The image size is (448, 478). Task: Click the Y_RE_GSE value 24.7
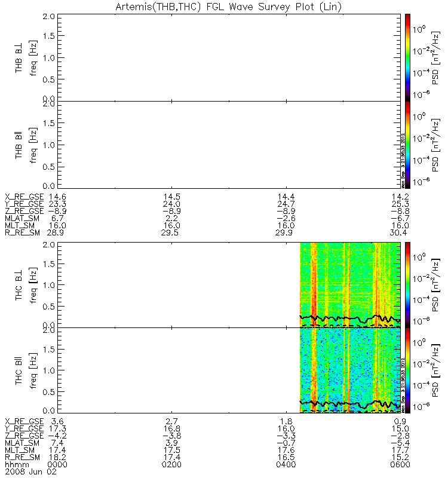[286, 204]
